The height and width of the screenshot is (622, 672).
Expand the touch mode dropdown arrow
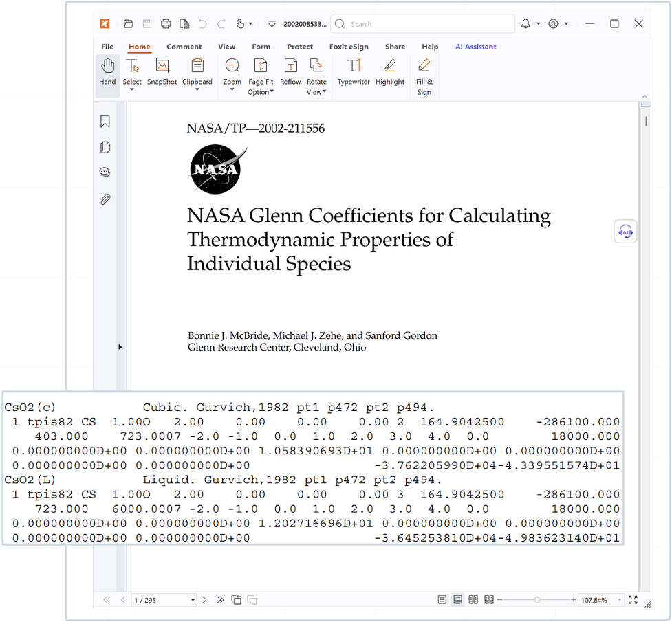pos(251,24)
